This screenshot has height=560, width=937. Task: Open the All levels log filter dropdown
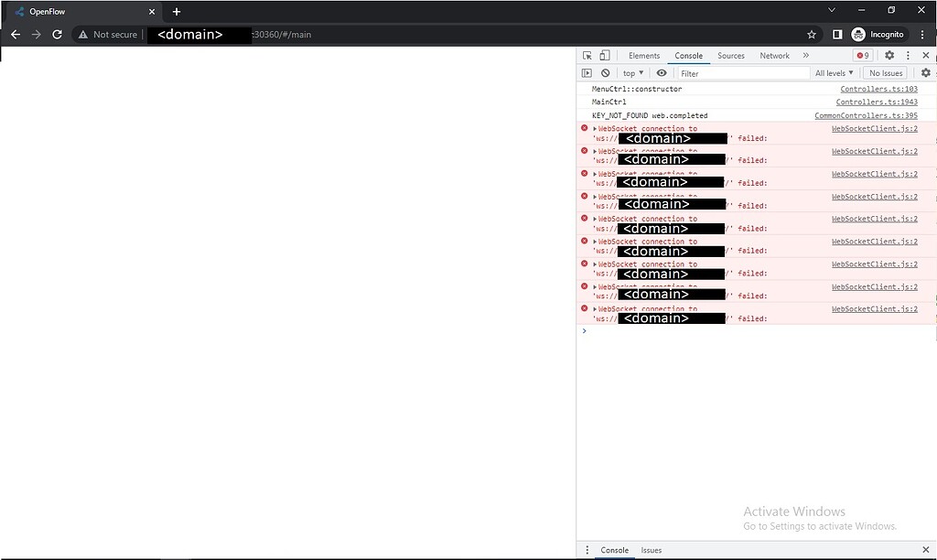point(834,72)
